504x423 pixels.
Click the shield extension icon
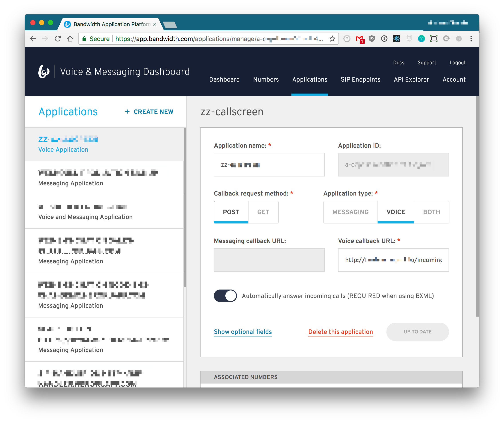coord(372,39)
